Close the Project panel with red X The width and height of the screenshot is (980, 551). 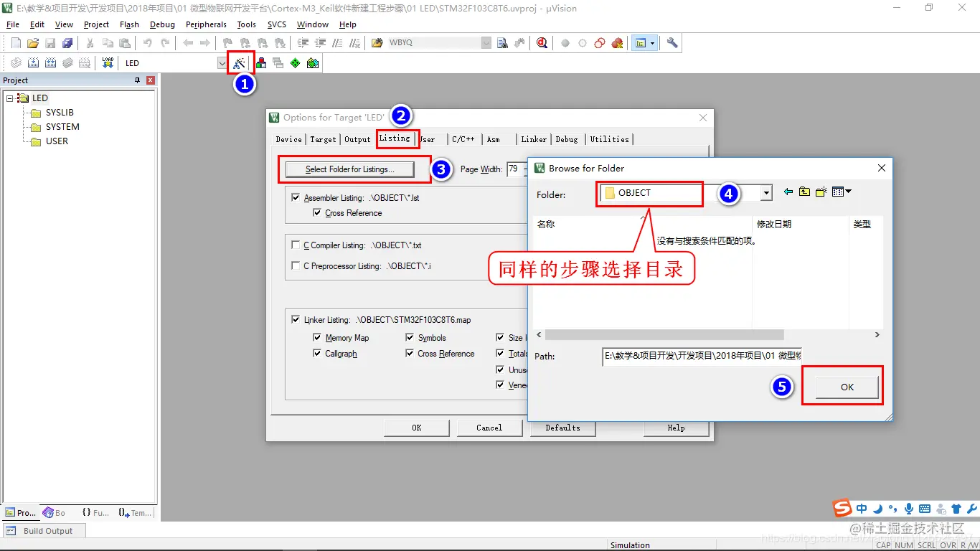pos(151,80)
